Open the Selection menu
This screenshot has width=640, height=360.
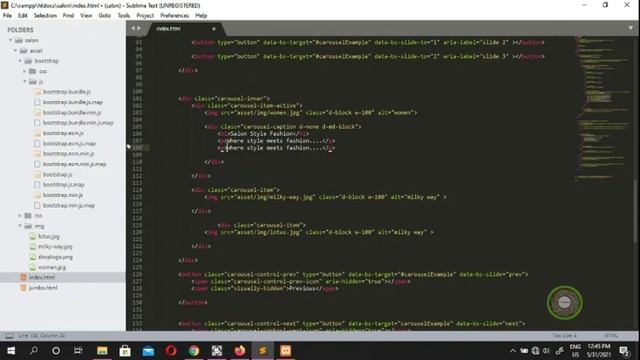point(45,16)
